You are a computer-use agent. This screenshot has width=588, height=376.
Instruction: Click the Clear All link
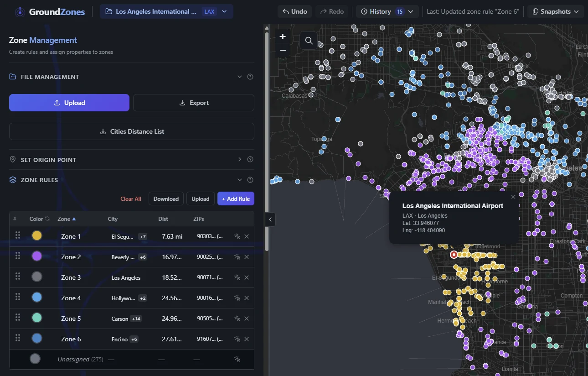pos(131,199)
